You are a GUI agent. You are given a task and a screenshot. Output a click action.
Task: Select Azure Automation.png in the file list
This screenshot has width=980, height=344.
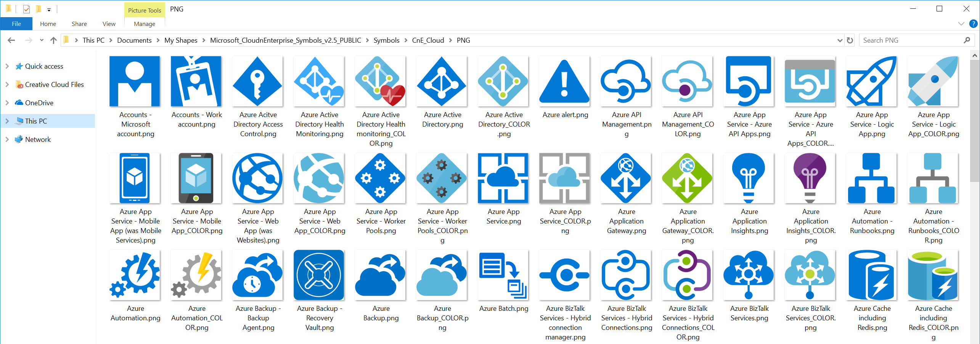point(135,275)
